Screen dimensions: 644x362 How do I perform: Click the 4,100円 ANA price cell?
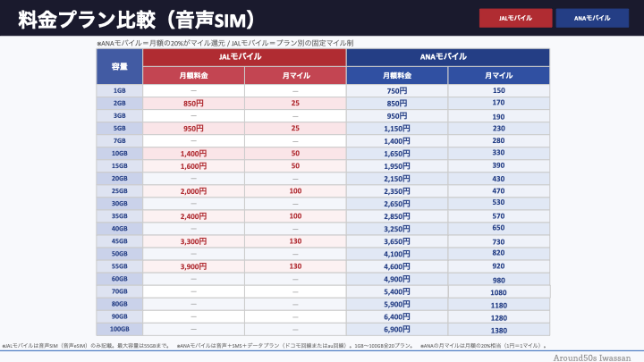pyautogui.click(x=396, y=254)
